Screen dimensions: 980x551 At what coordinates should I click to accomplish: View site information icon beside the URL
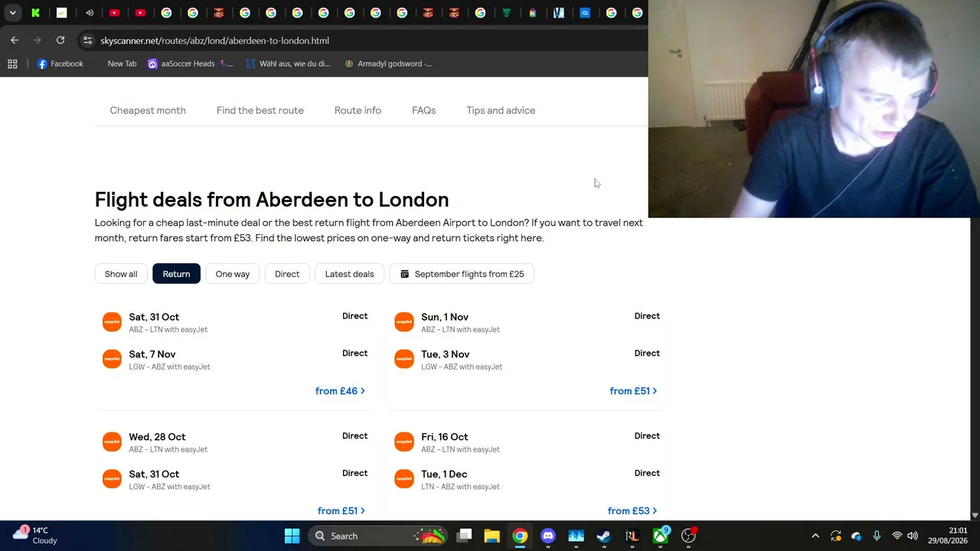pyautogui.click(x=87, y=41)
